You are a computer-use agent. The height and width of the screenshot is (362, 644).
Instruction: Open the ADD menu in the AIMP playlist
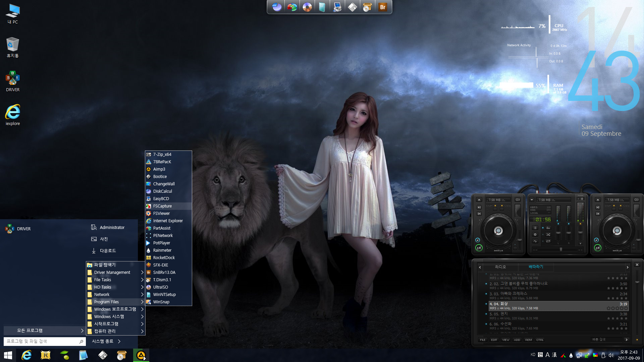(x=517, y=340)
